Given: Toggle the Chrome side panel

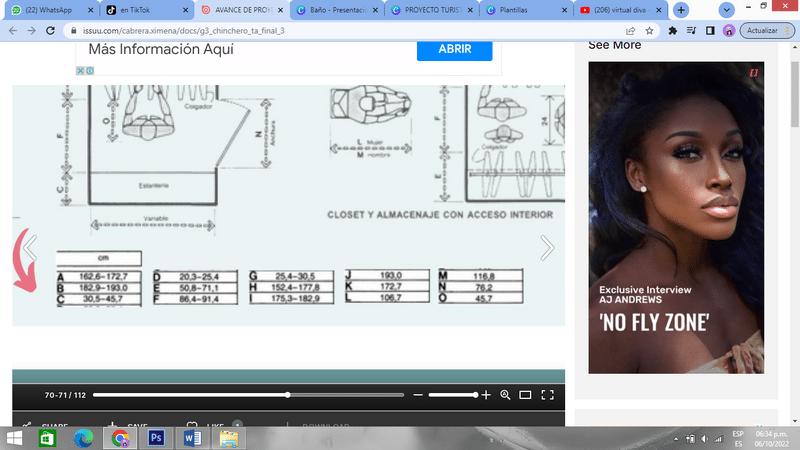Looking at the screenshot, I should pyautogui.click(x=710, y=31).
